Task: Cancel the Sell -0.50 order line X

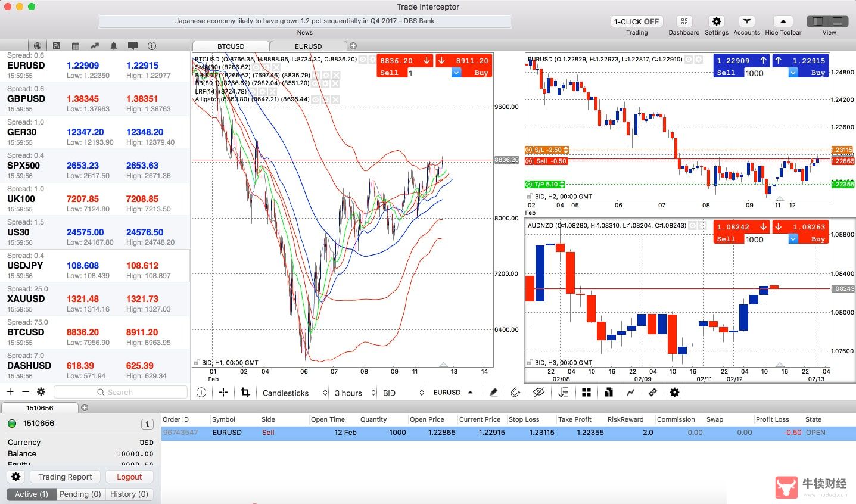Action: point(529,161)
